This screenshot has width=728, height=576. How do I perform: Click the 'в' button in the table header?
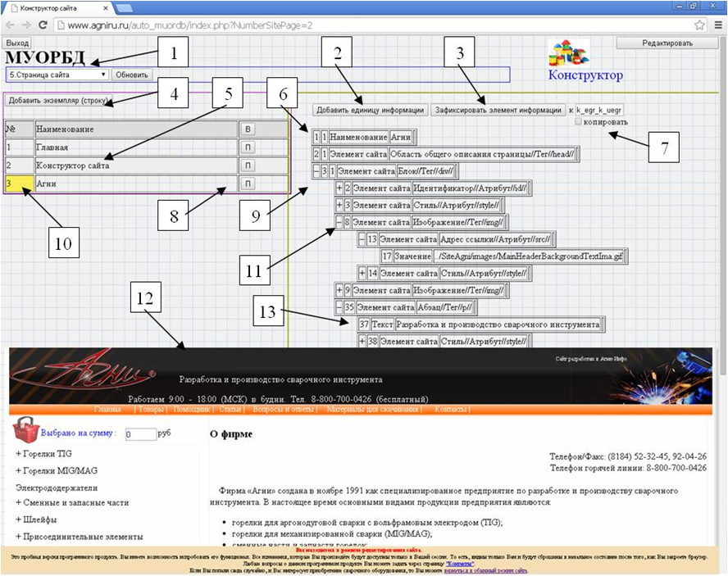click(248, 129)
